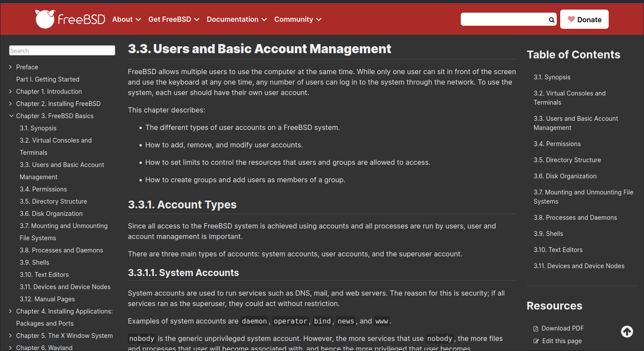Click the back-to-top arrow icon
Screen dimensions: 644x351
[x=627, y=332]
